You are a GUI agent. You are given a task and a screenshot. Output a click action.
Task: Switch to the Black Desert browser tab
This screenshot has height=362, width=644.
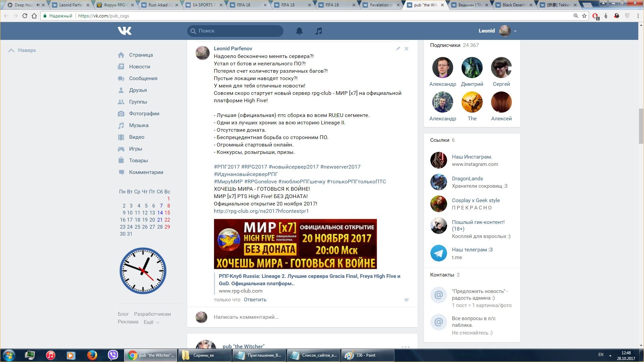tap(513, 5)
